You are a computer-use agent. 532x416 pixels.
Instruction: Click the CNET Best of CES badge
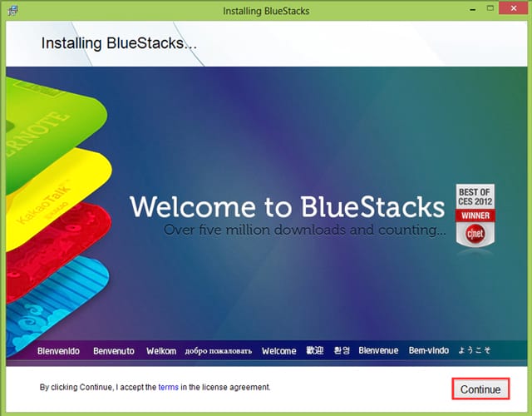[475, 216]
